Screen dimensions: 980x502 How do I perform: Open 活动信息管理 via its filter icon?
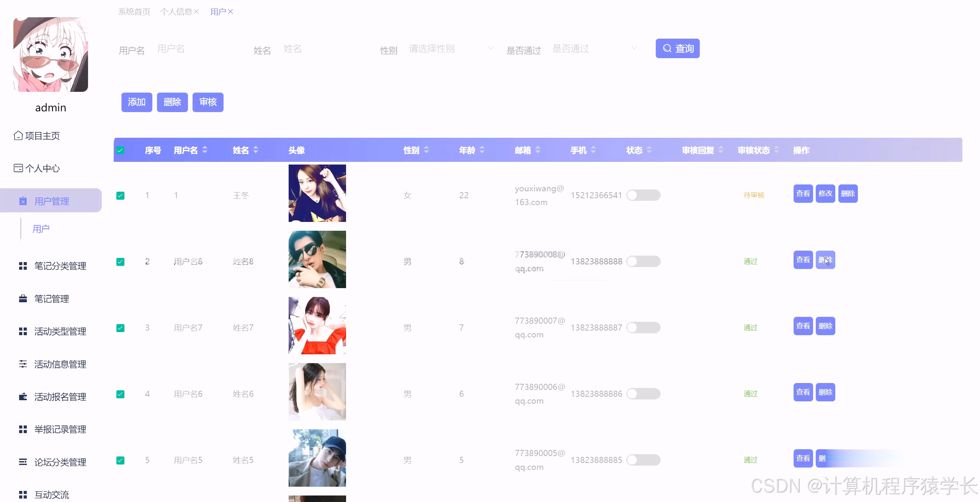(23, 364)
